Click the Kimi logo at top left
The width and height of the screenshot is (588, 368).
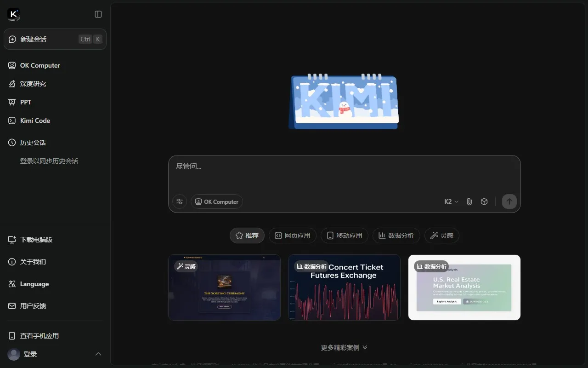tap(12, 14)
